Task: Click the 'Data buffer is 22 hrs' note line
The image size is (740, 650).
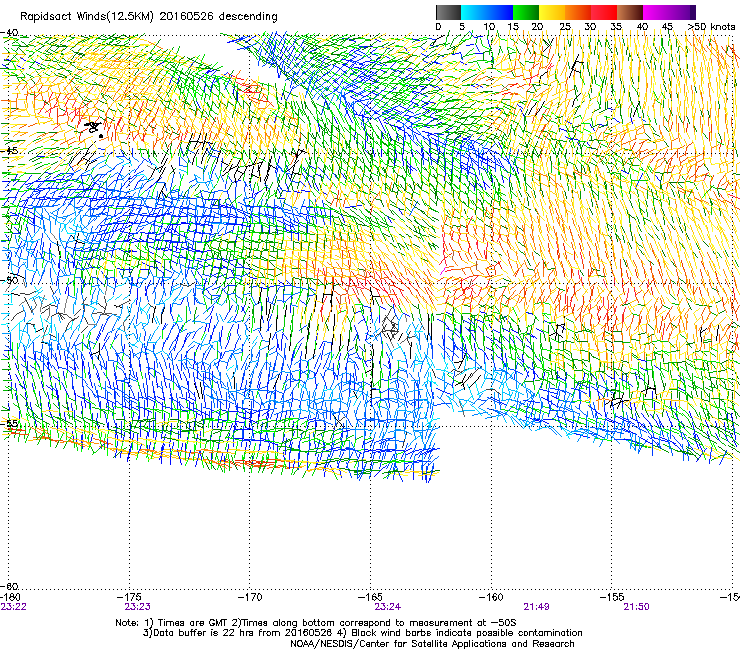Action: [x=362, y=633]
